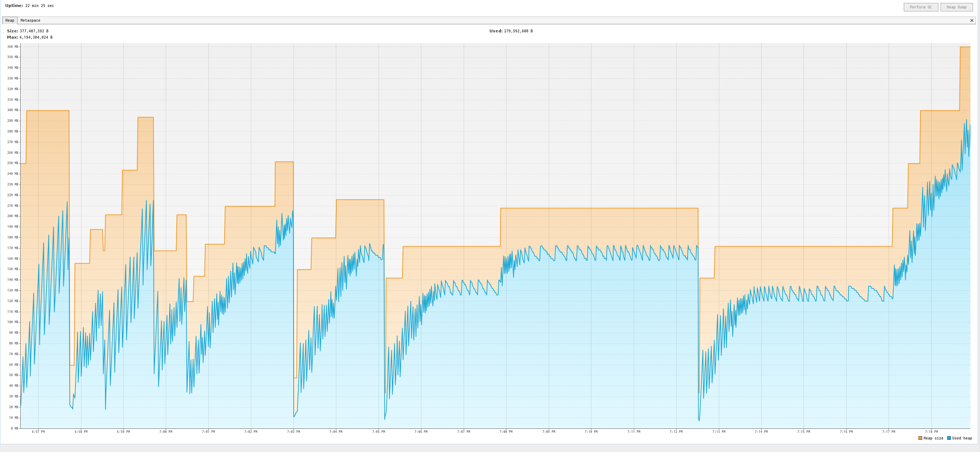Click the orange Heap size legend swatch
This screenshot has width=980, height=452.
click(920, 438)
